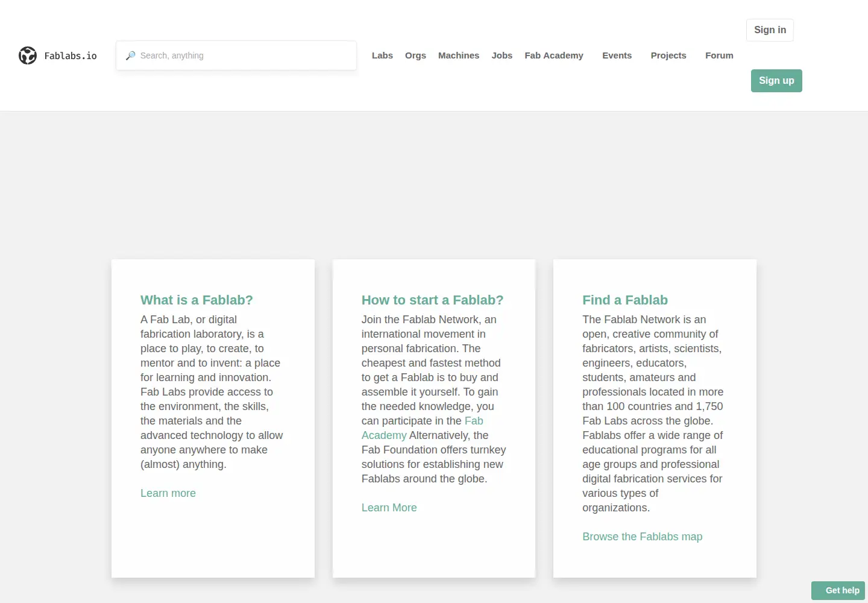
Task: Click the Fablabs.io logo icon
Action: point(28,55)
